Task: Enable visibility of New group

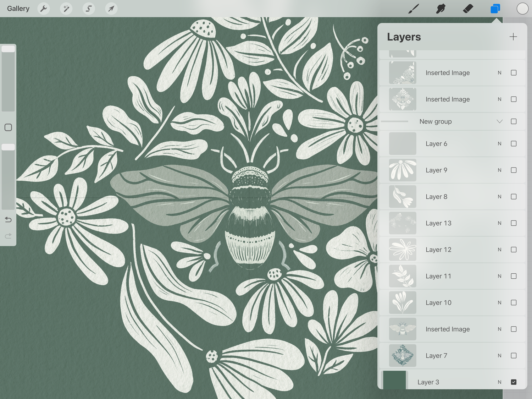Action: (x=514, y=121)
